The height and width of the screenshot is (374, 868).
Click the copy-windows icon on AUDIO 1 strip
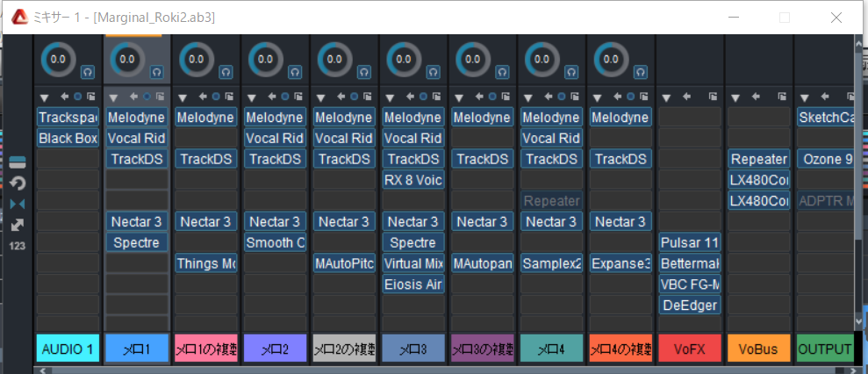[90, 97]
